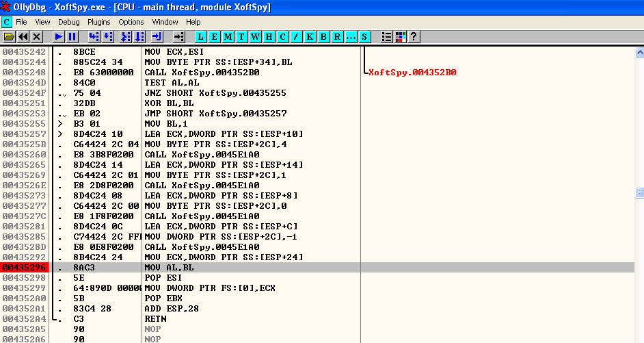Select JNZ SHORT XoftSpy.00435255 line
This screenshot has height=343, width=644.
pos(215,93)
